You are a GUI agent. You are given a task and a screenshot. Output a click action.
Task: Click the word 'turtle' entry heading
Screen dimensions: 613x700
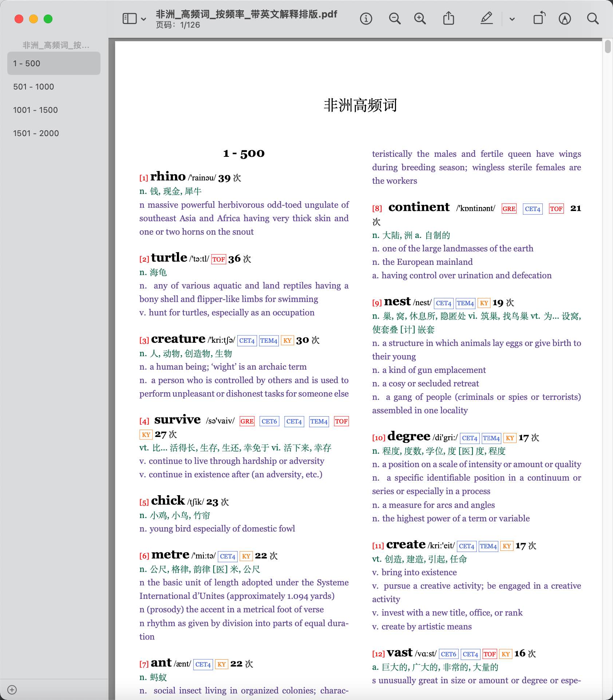(169, 257)
